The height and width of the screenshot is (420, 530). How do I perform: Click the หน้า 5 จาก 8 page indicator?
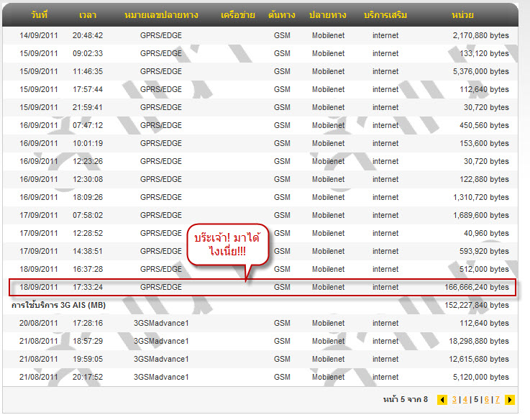(x=406, y=399)
